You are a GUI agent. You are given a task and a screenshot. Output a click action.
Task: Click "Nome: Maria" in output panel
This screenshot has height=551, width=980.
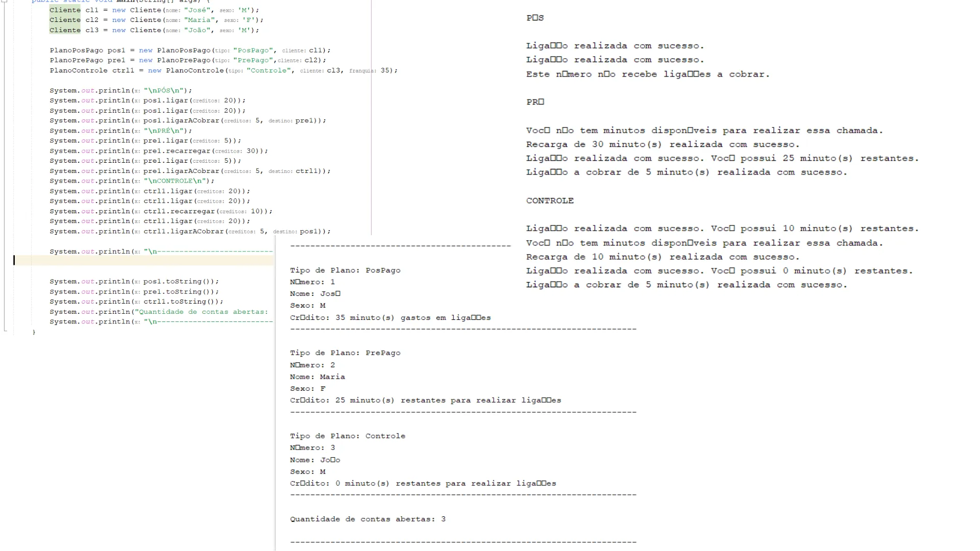(317, 377)
